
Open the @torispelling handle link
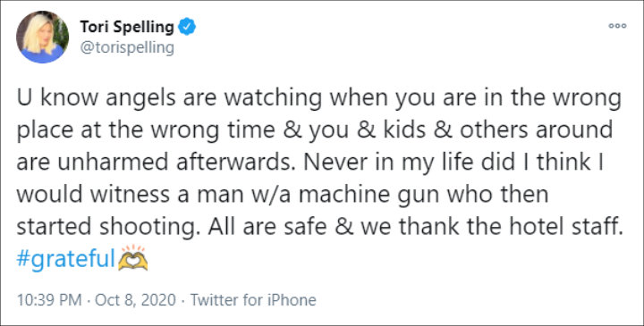pos(127,47)
